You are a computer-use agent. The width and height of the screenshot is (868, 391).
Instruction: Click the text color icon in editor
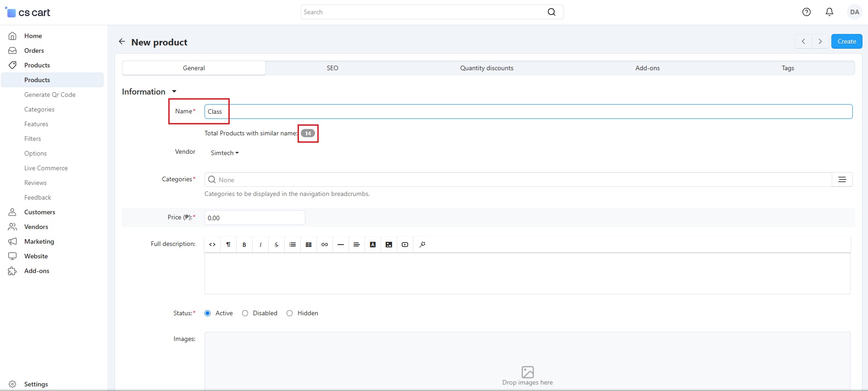tap(373, 245)
